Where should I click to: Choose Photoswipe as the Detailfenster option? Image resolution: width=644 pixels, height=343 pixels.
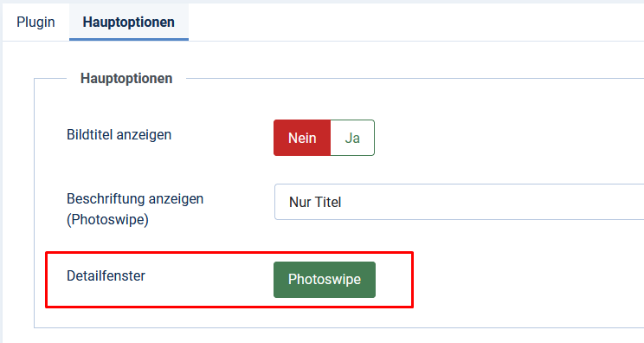[x=325, y=279]
